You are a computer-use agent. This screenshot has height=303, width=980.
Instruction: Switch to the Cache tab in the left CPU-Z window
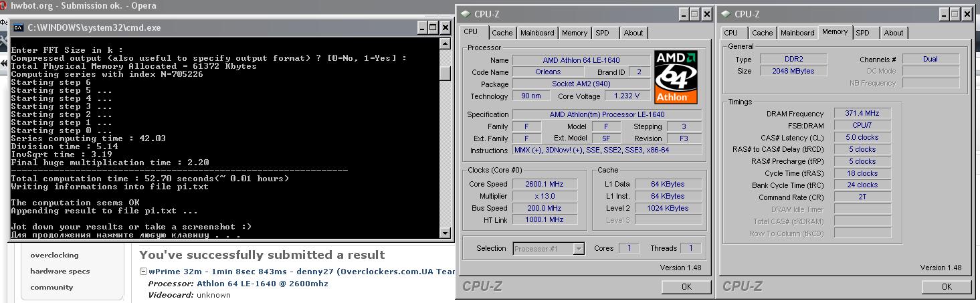[502, 33]
